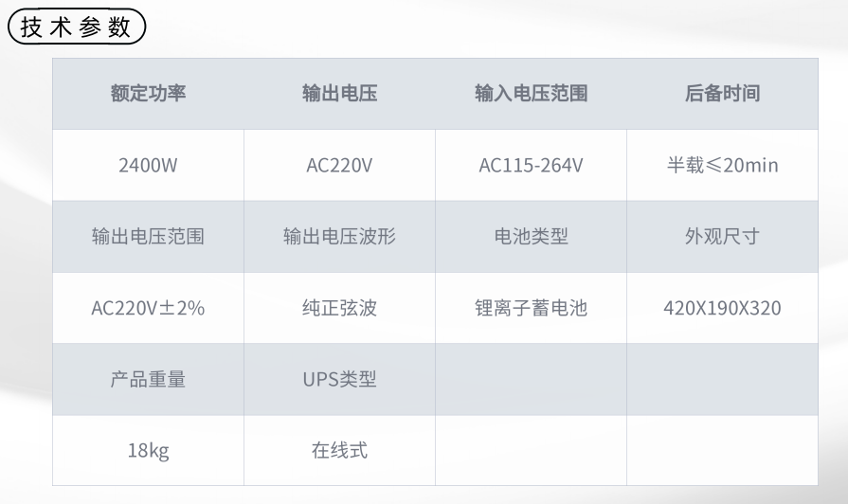Select the 产品重量 label cell
This screenshot has width=848, height=504.
tap(148, 379)
